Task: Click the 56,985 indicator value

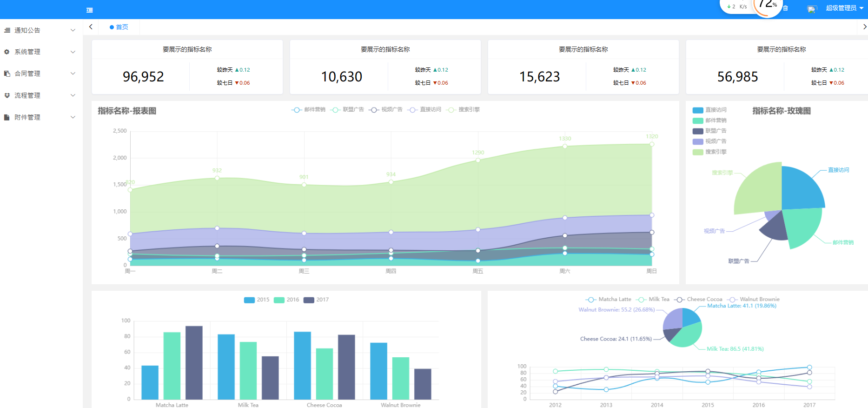Action: click(x=738, y=77)
